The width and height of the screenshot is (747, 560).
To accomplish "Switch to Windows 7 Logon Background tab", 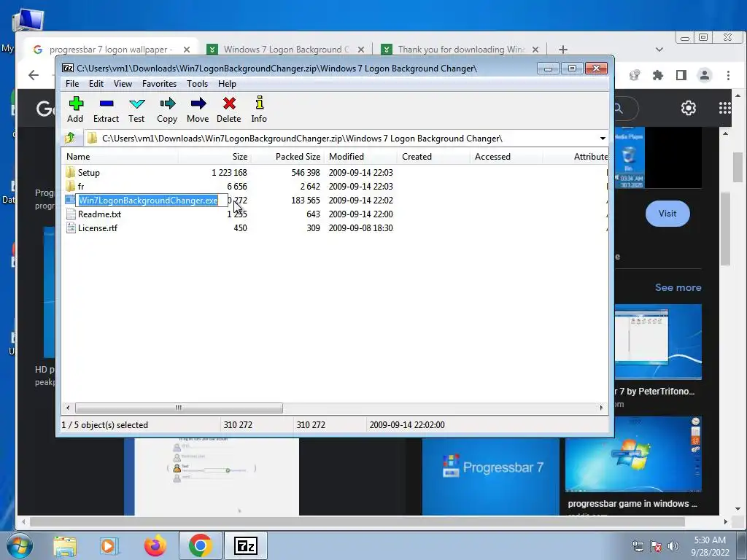I will pyautogui.click(x=286, y=50).
